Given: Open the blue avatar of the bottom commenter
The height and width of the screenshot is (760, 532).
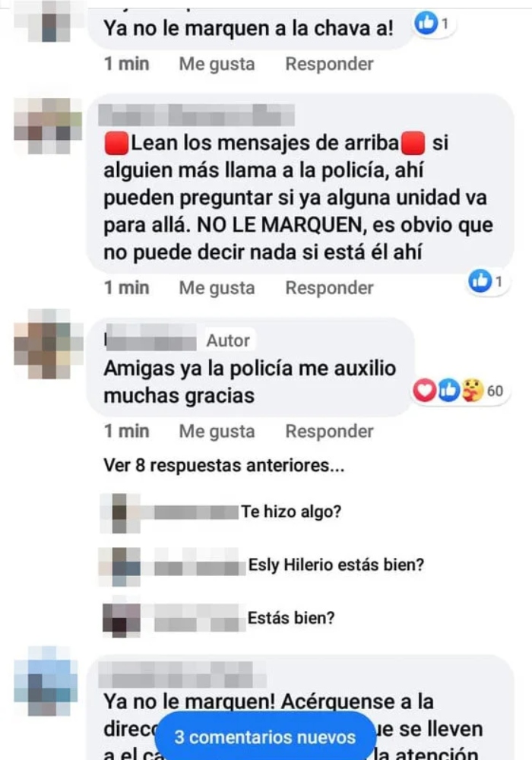Looking at the screenshot, I should (46, 681).
